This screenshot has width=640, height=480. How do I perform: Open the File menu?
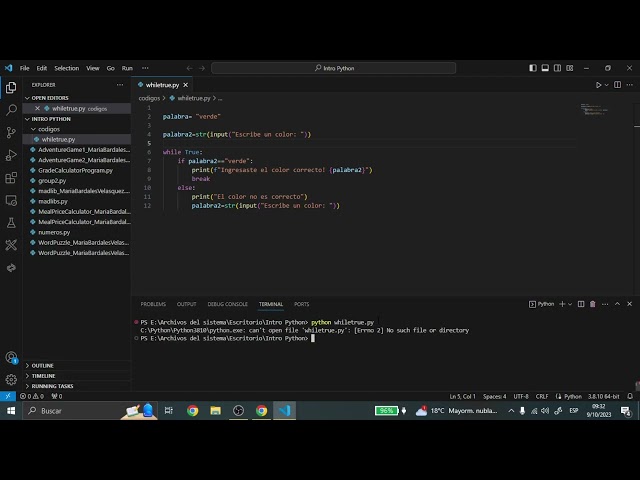tap(24, 68)
